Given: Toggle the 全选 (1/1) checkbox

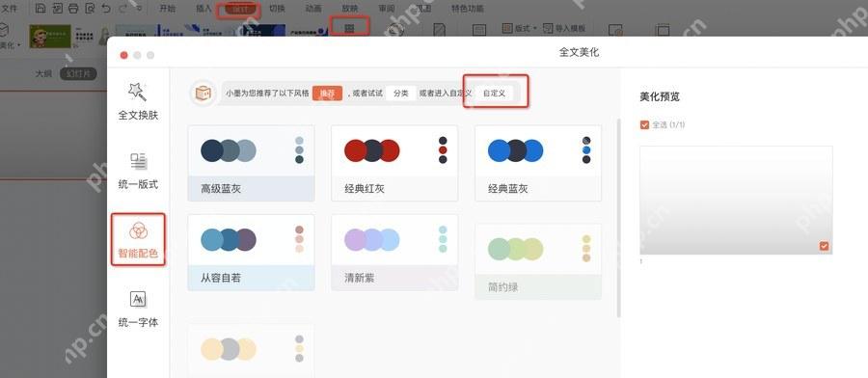Looking at the screenshot, I should coord(644,125).
